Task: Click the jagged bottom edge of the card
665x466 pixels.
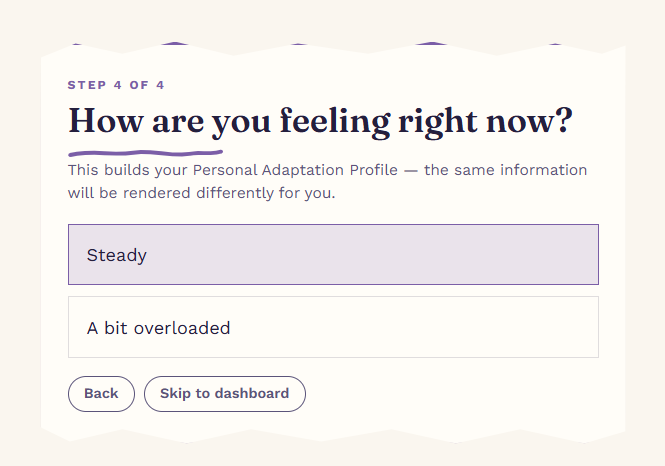Action: [x=333, y=436]
